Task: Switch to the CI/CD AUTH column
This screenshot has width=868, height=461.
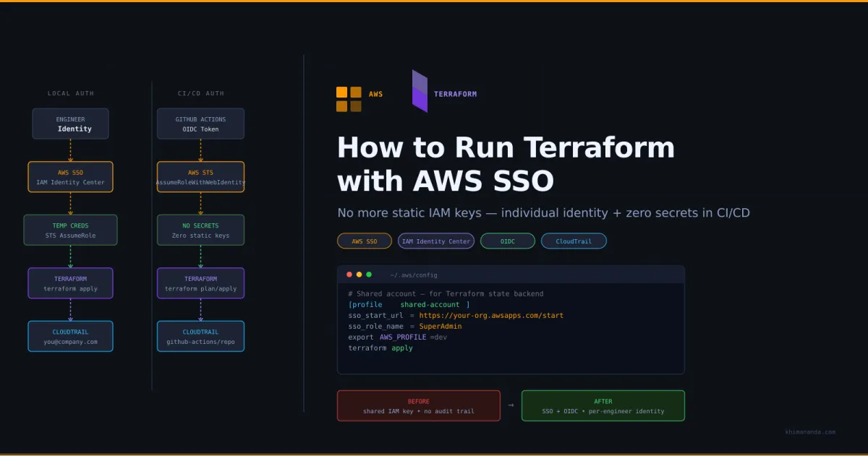Action: 200,93
